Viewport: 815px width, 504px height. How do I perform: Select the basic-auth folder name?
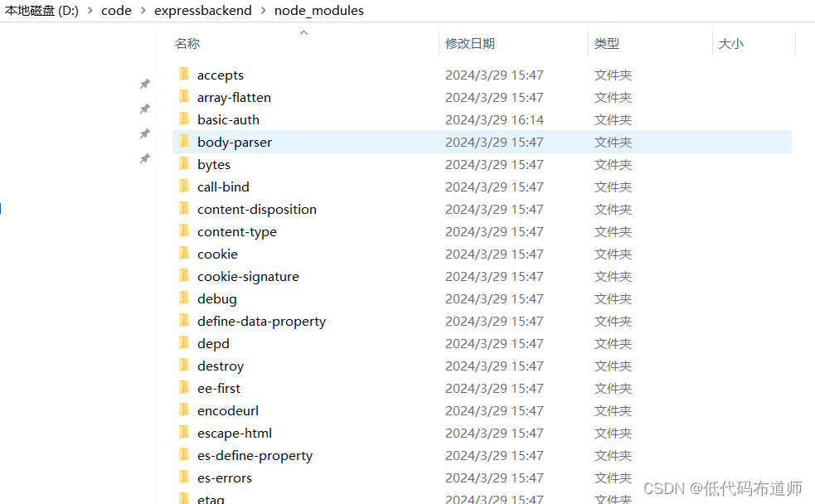(228, 119)
